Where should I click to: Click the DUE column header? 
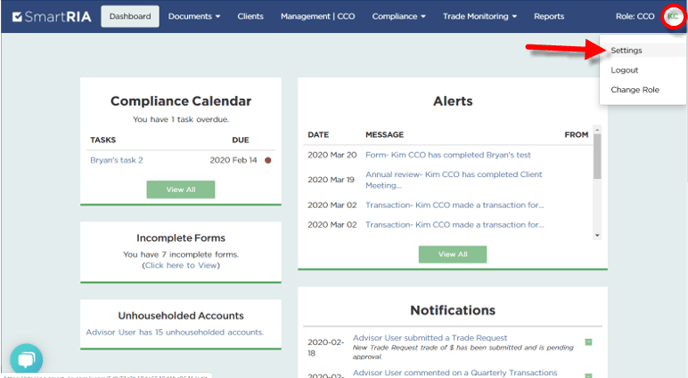[x=240, y=140]
